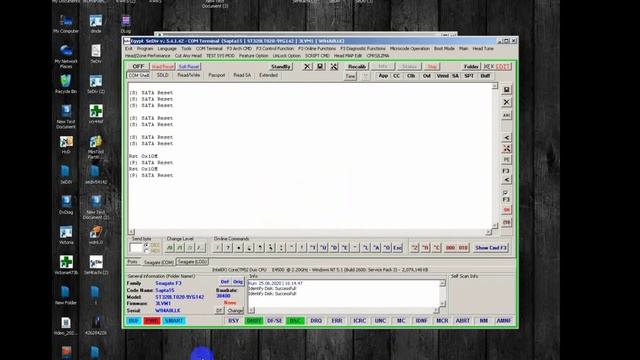Click the Show Cmd F3 button

click(491, 248)
